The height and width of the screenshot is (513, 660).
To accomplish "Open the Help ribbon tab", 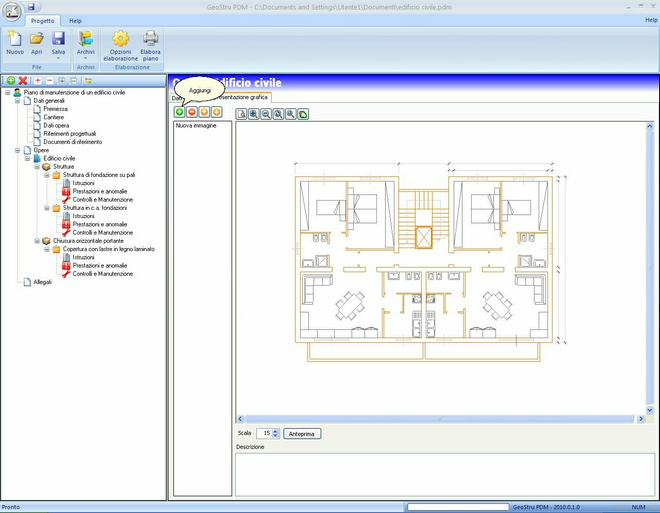I will (75, 21).
